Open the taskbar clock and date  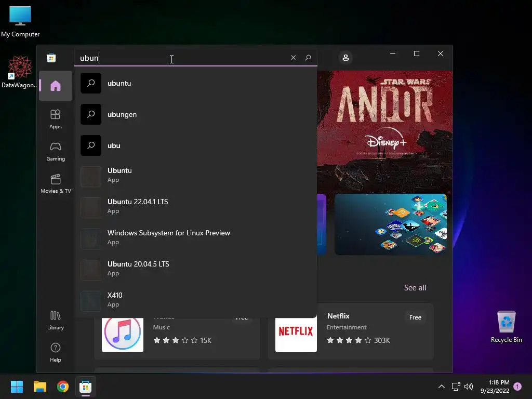[495, 387]
